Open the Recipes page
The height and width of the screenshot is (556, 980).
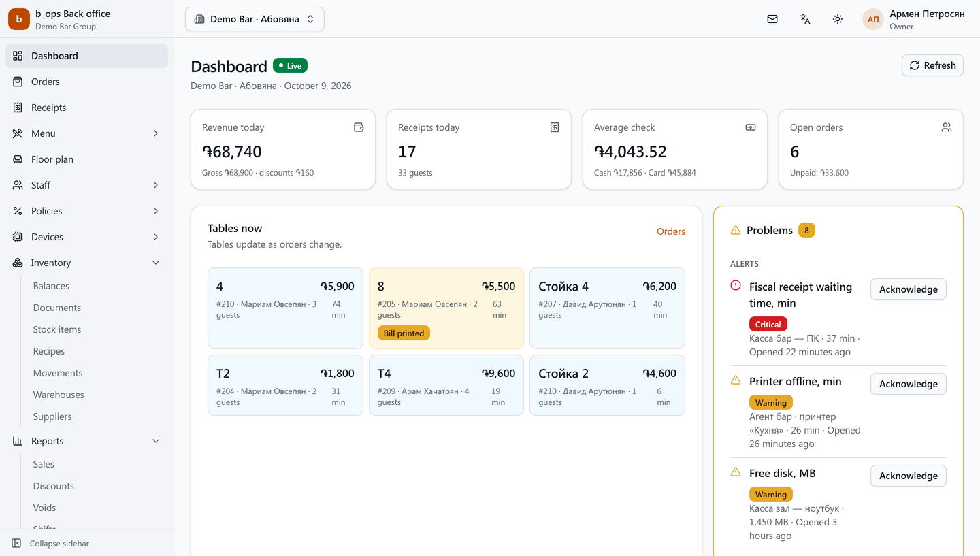click(x=49, y=351)
